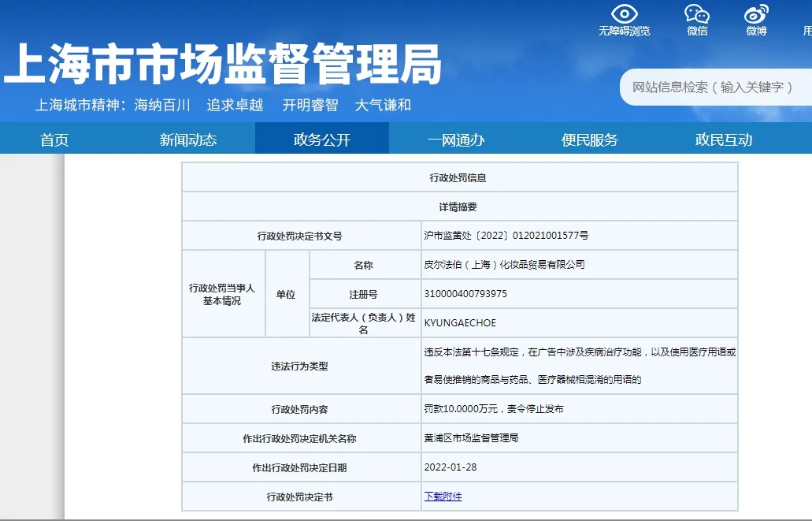The width and height of the screenshot is (812, 521).
Task: Select document number 沪市监黄处〔2022〕012021001577号
Action: pyautogui.click(x=506, y=236)
